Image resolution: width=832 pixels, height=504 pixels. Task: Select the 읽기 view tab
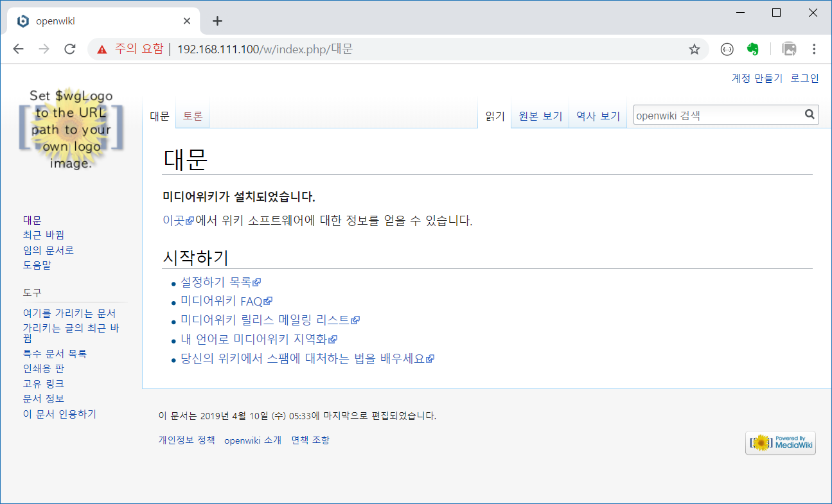[x=495, y=116]
